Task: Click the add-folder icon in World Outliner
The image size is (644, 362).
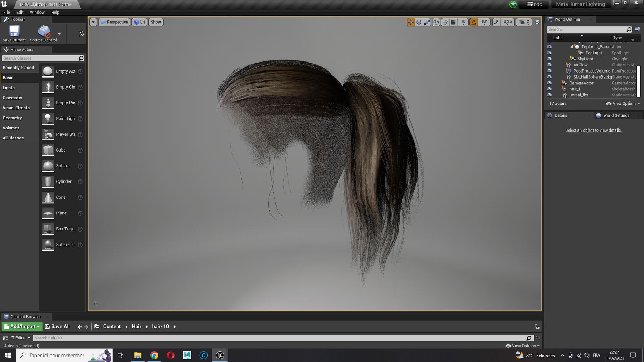Action: (637, 29)
